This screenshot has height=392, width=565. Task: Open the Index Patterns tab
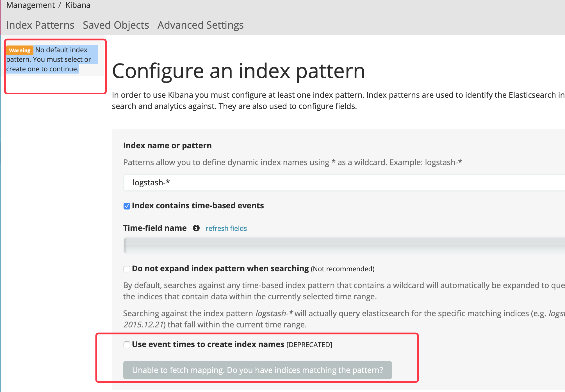(40, 25)
